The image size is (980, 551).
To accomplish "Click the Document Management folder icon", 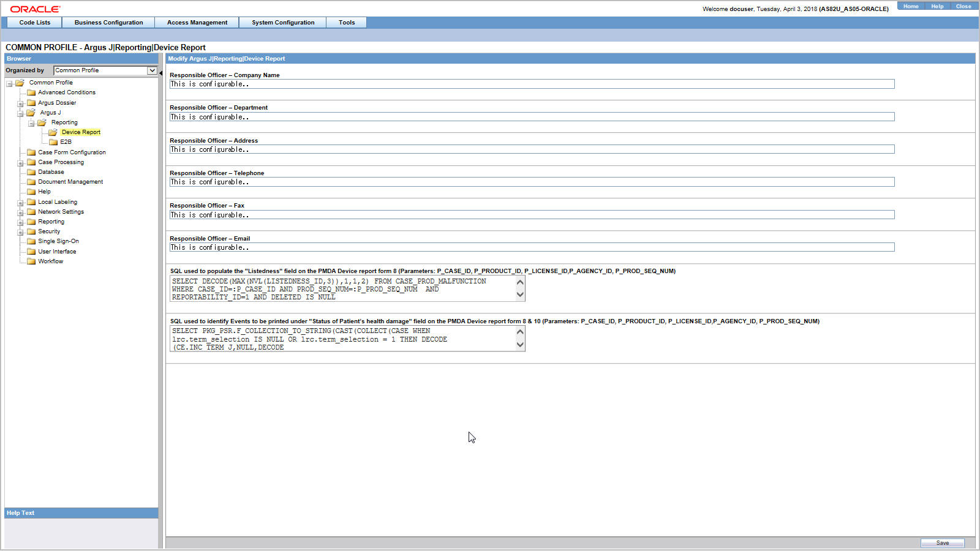I will [x=31, y=182].
